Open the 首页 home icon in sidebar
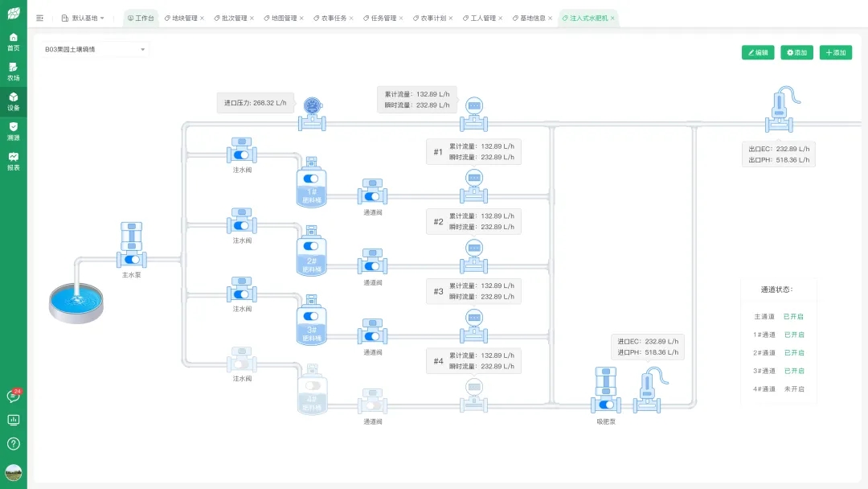868x489 pixels. (x=13, y=41)
